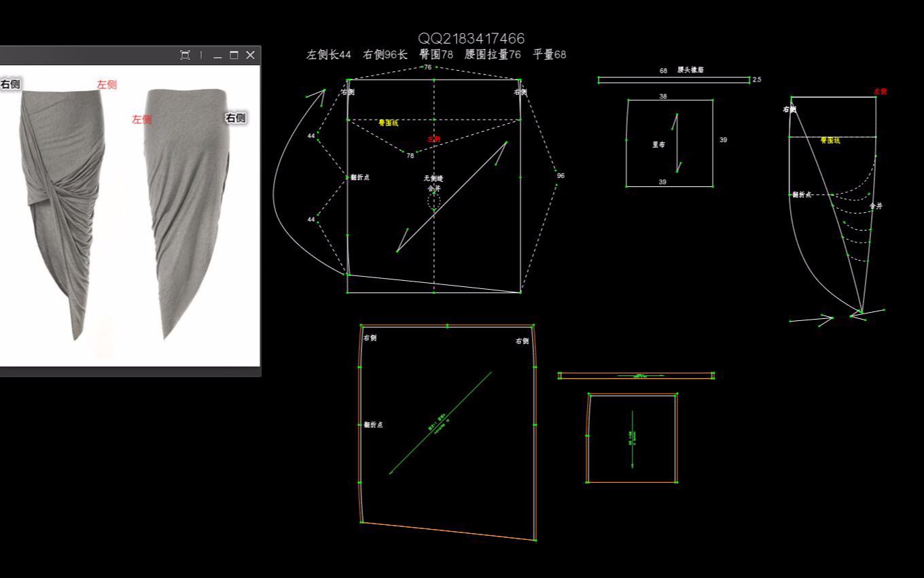Select the 臀围78 measurement text
Image resolution: width=924 pixels, height=578 pixels.
coord(436,54)
